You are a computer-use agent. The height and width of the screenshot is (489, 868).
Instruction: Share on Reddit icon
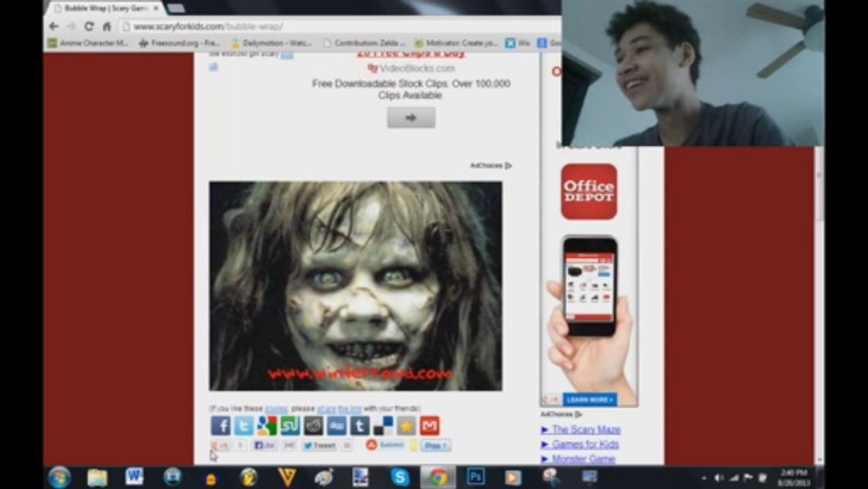[314, 426]
